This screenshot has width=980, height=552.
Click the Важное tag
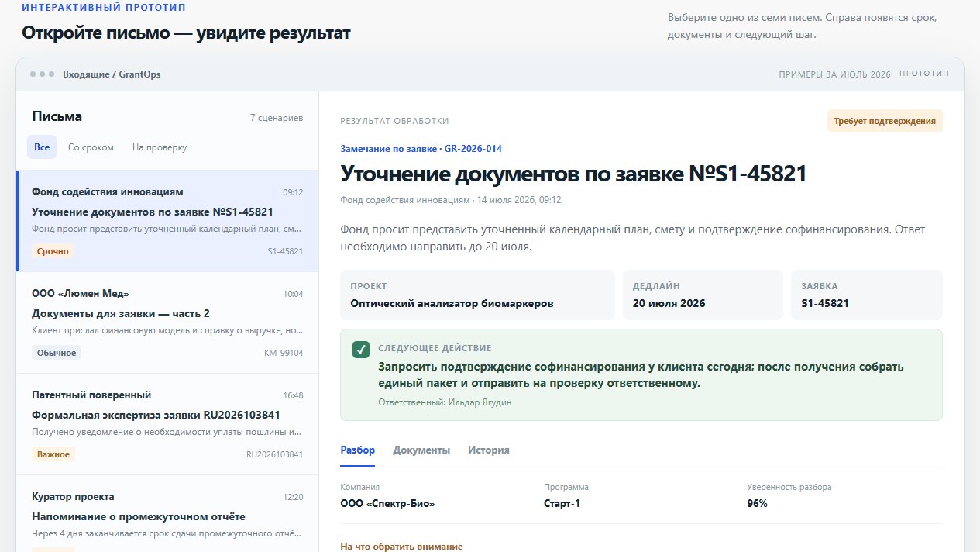pyautogui.click(x=53, y=454)
